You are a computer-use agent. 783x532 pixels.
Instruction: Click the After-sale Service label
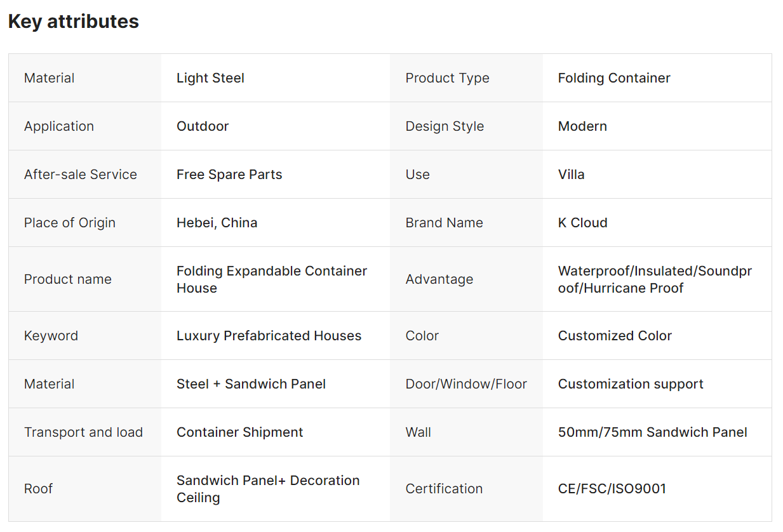pyautogui.click(x=81, y=175)
